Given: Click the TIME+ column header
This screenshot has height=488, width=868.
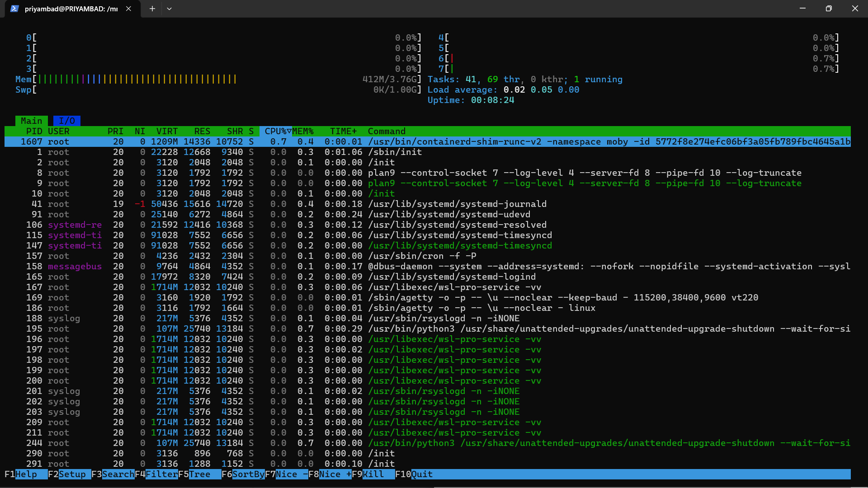Looking at the screenshot, I should click(x=343, y=131).
